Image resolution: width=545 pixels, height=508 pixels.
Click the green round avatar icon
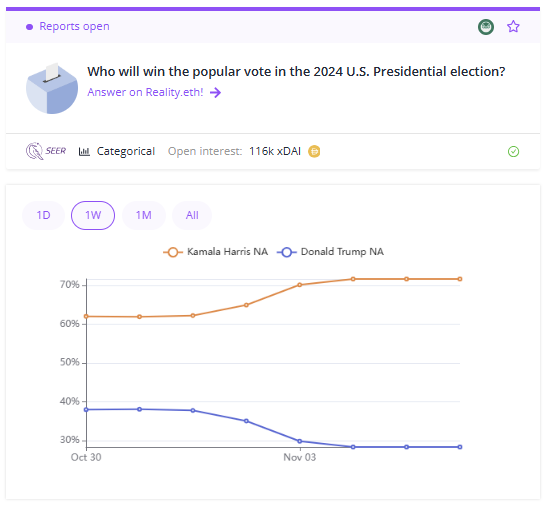coord(486,27)
